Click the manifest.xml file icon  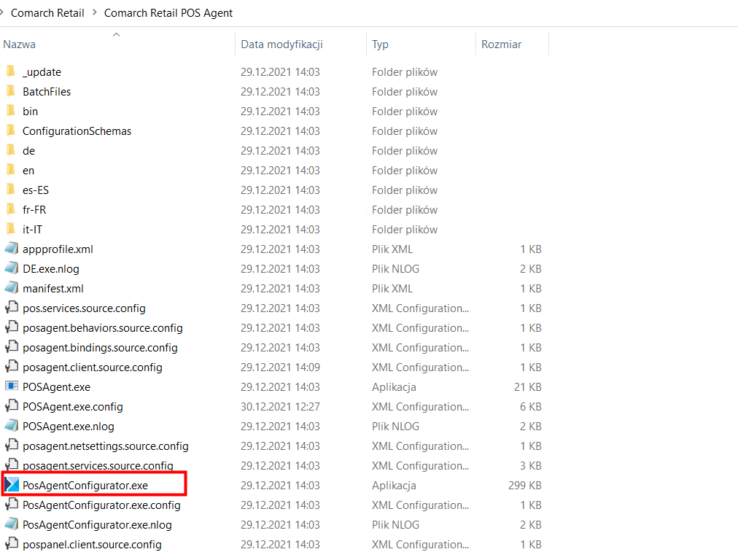[11, 288]
